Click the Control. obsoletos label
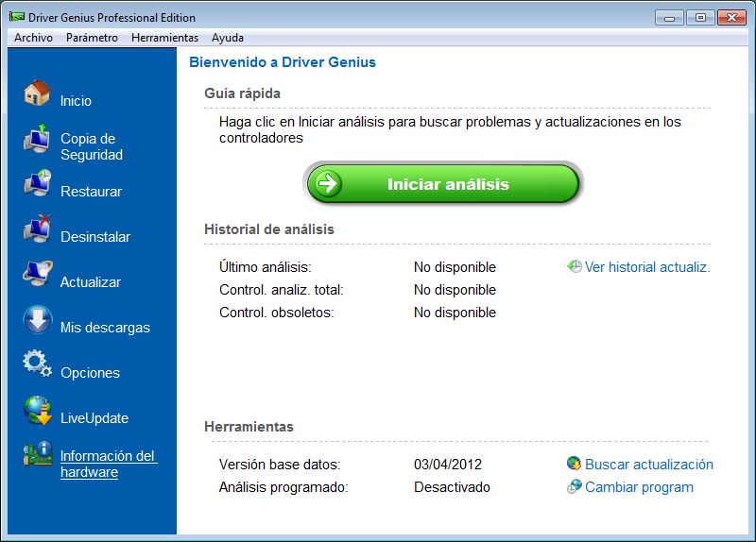 coord(276,313)
